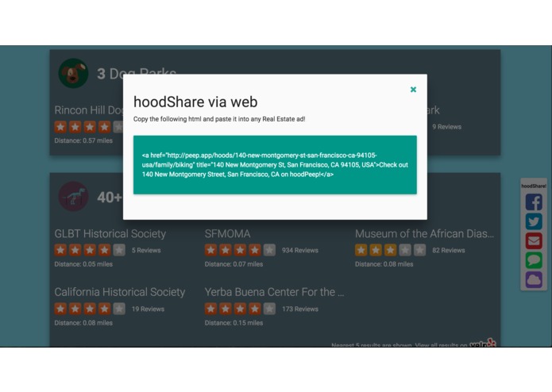552x392 pixels.
Task: Select the HTML embed code box
Action: pyautogui.click(x=275, y=164)
